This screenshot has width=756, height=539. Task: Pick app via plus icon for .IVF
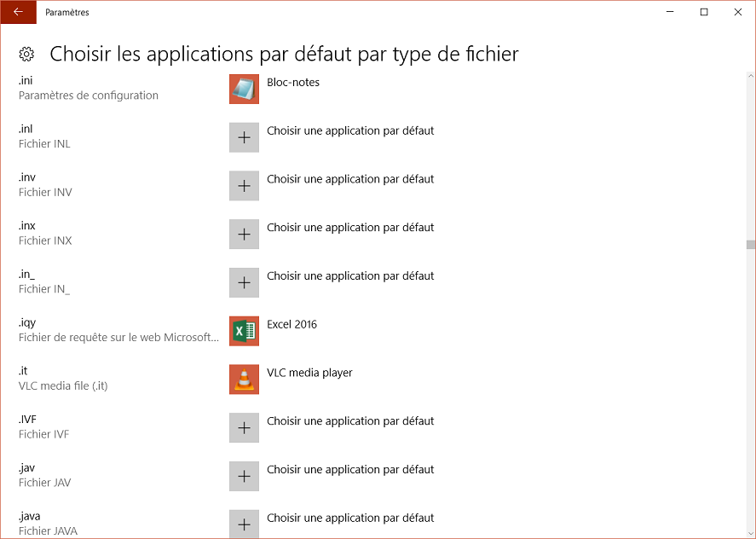[x=244, y=427]
